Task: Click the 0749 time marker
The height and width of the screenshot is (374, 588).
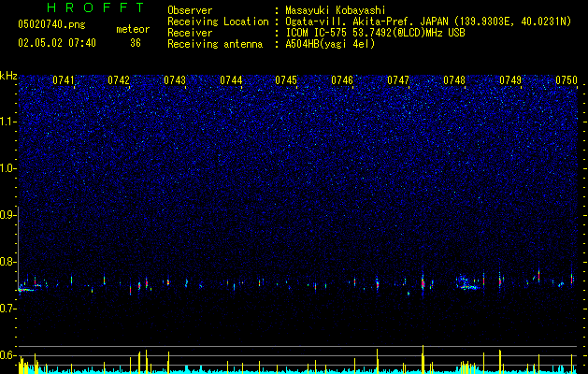Action: pos(510,80)
